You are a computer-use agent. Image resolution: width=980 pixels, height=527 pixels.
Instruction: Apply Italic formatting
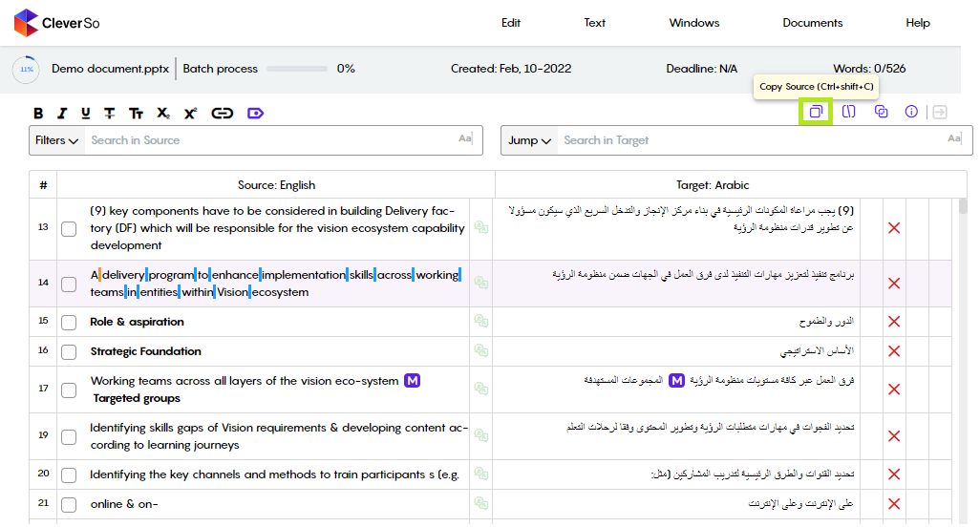(62, 113)
